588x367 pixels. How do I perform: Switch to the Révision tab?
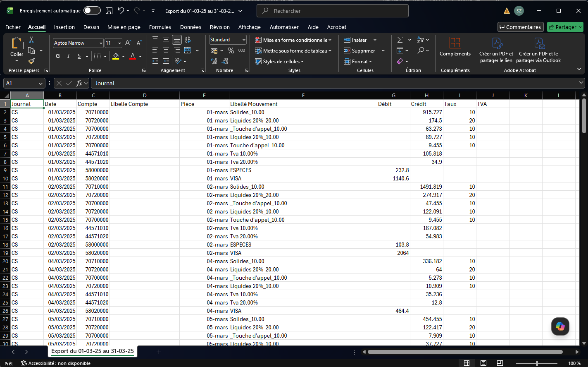[x=220, y=27]
